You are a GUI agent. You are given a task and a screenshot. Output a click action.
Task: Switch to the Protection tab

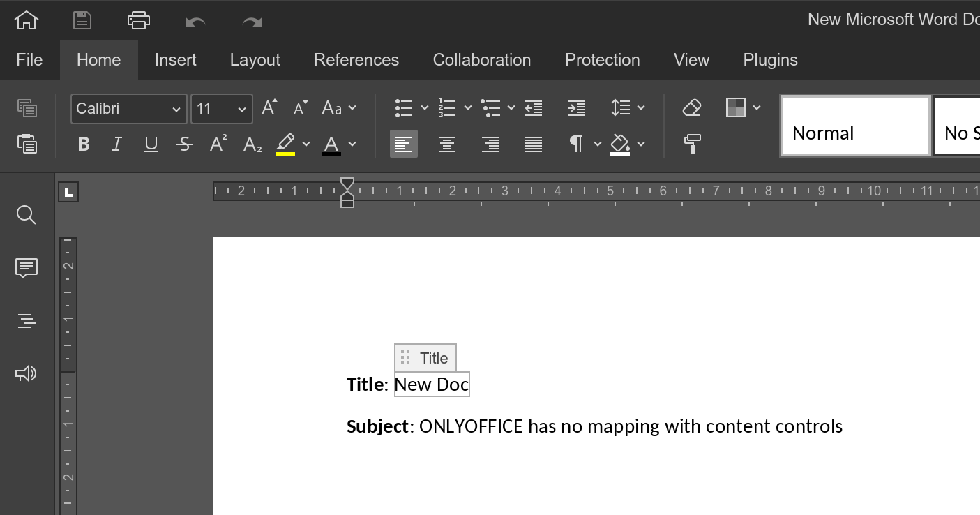tap(603, 60)
